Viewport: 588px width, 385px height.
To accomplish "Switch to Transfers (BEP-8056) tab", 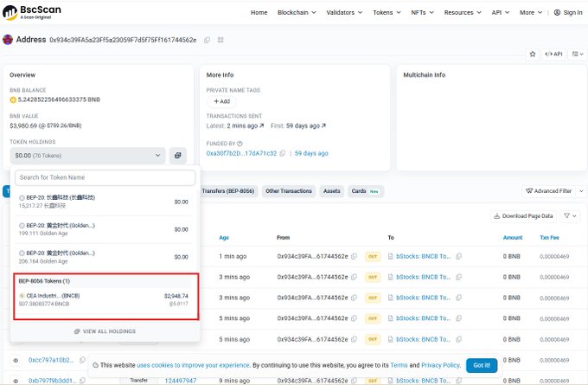I will pyautogui.click(x=228, y=191).
